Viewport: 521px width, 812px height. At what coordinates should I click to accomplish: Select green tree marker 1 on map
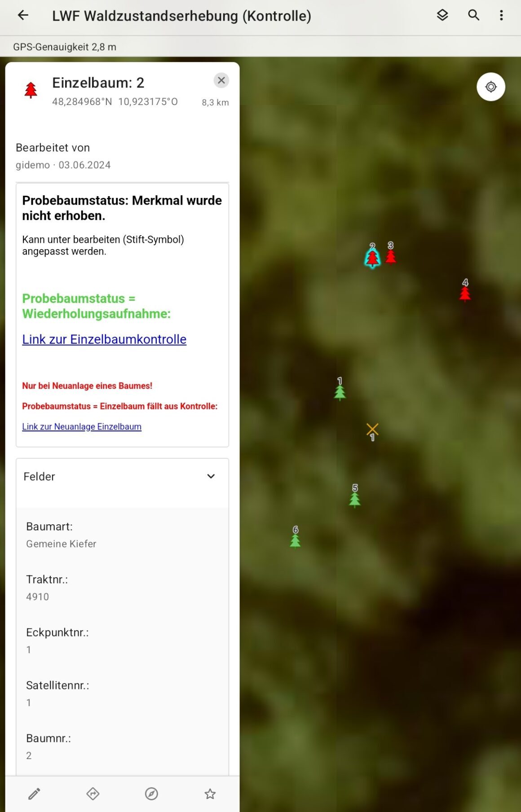coord(340,392)
